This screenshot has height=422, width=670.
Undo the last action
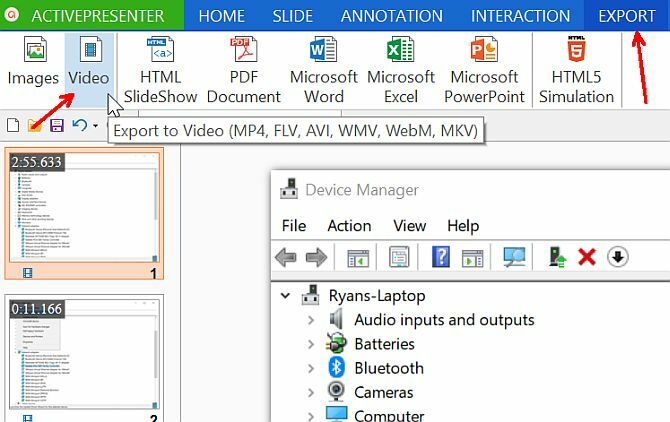80,125
